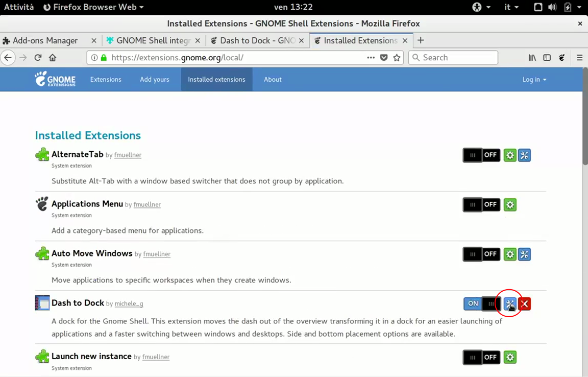
Task: Go to Extensions in the site navigation
Action: [x=106, y=80]
